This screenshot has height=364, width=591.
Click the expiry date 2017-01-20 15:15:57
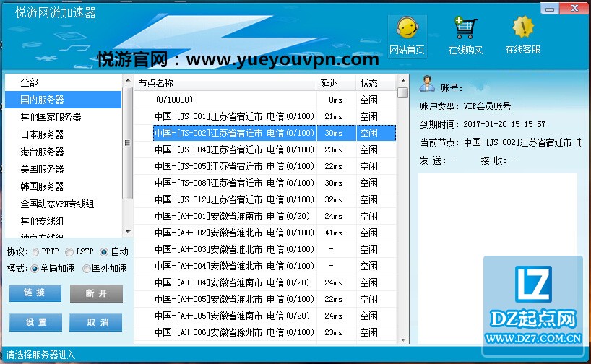504,124
